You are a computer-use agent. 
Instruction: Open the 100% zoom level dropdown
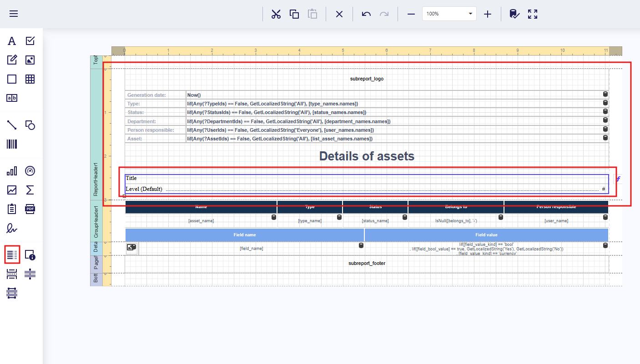coord(449,14)
